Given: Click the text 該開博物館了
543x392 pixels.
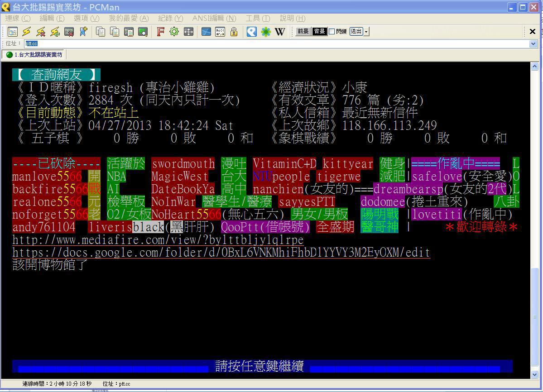Looking at the screenshot, I should 50,265.
